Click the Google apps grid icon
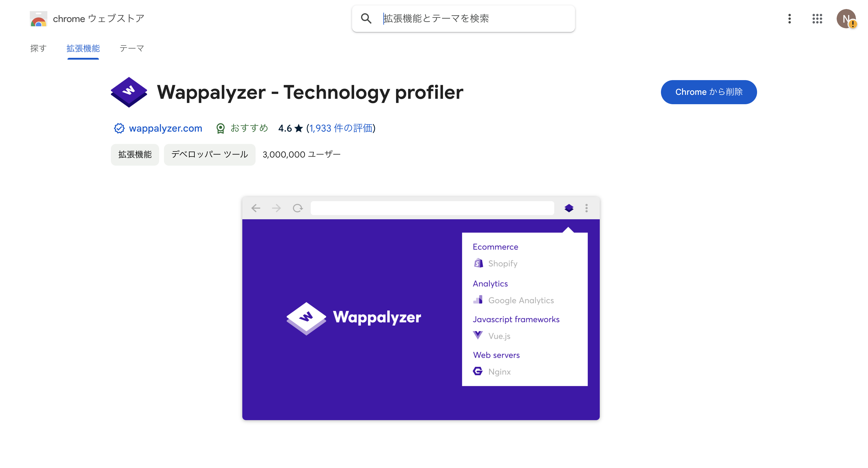 pyautogui.click(x=817, y=18)
